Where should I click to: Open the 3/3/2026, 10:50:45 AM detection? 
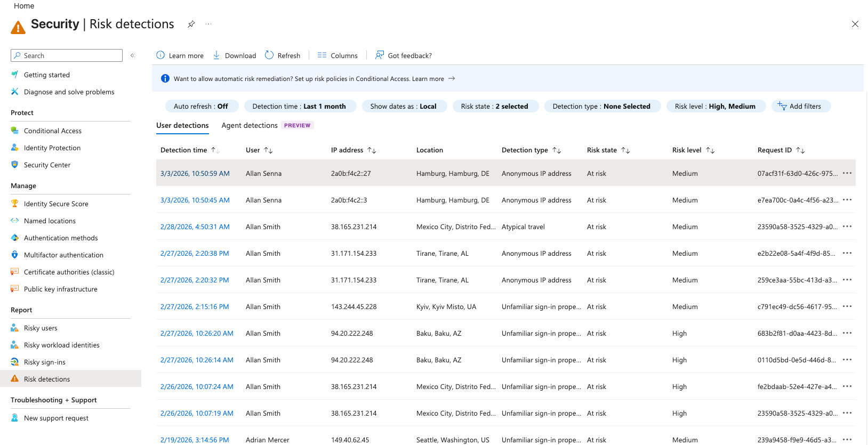click(x=195, y=200)
